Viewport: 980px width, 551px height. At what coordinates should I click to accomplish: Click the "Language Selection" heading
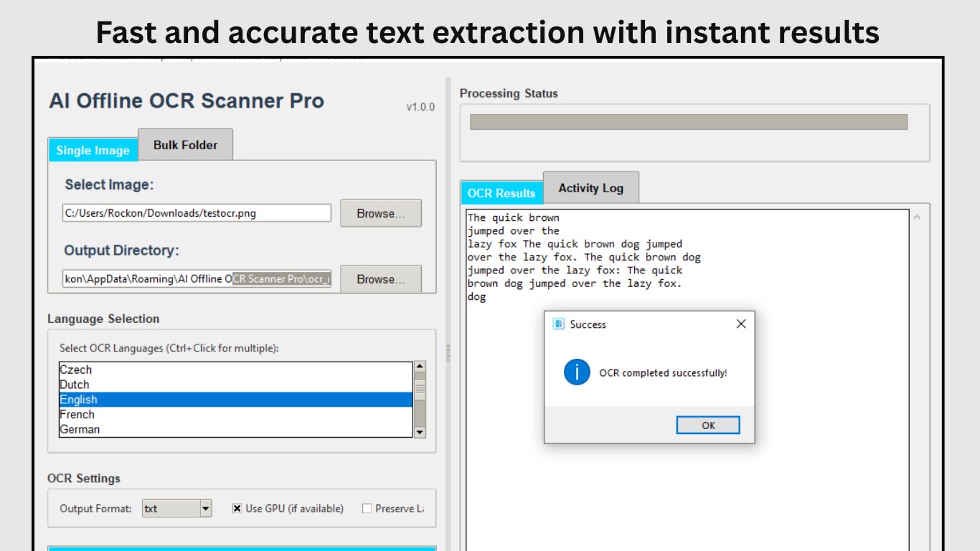tap(103, 319)
